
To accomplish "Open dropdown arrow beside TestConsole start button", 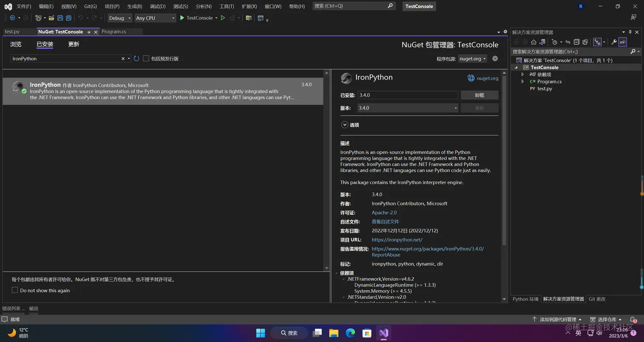I will click(216, 18).
